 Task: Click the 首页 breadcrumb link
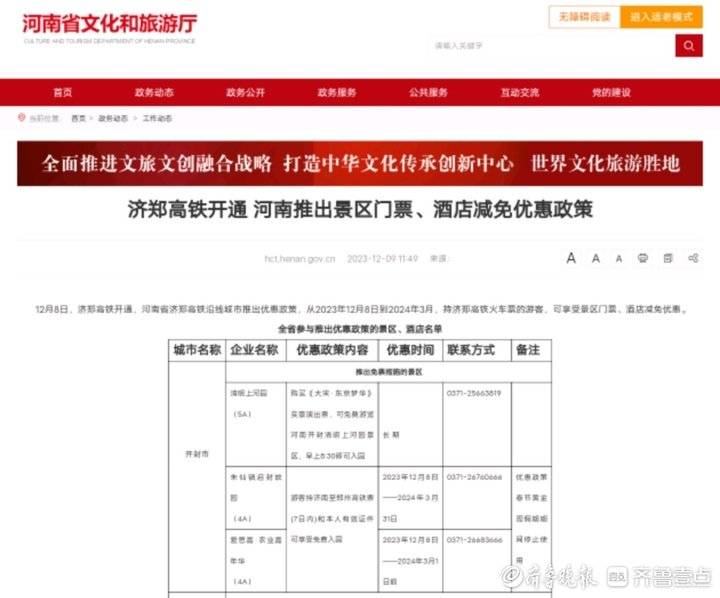pyautogui.click(x=79, y=118)
